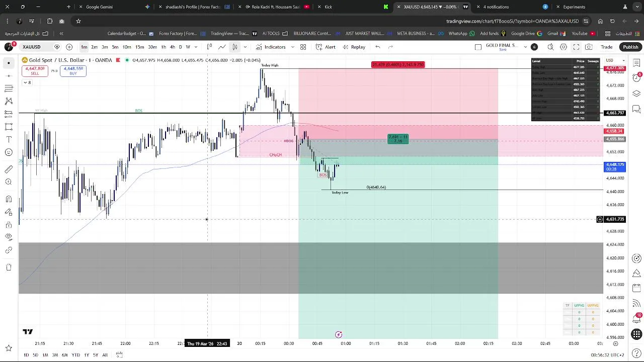This screenshot has width=644, height=362.
Task: Open the WhatsApp bookmark
Action: click(461, 34)
